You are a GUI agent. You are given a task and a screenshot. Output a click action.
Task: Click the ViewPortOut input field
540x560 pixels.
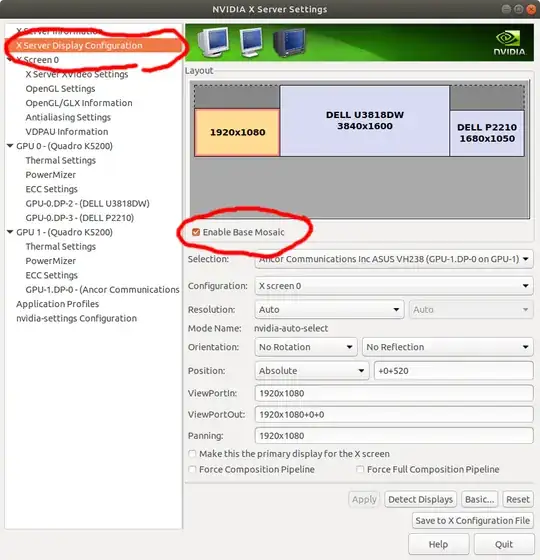pyautogui.click(x=394, y=414)
